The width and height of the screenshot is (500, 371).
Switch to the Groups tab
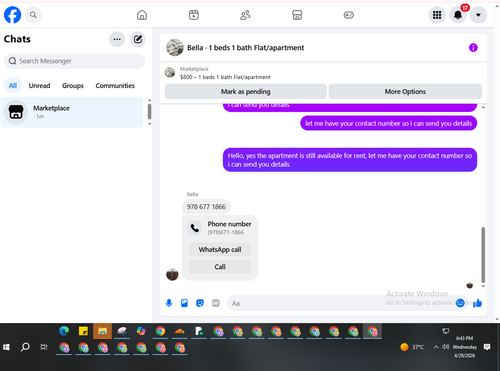[x=73, y=86]
